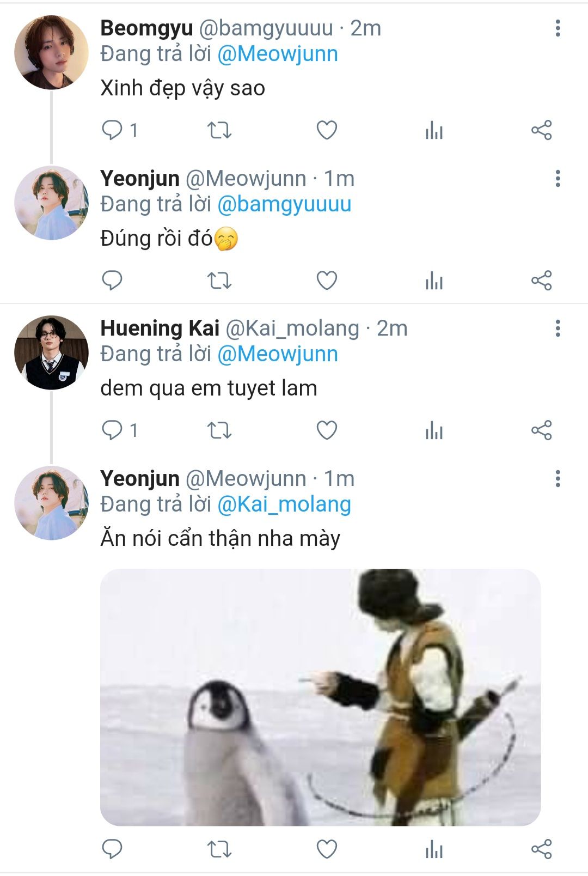Retweet Beomgyu's tweet

[x=219, y=130]
